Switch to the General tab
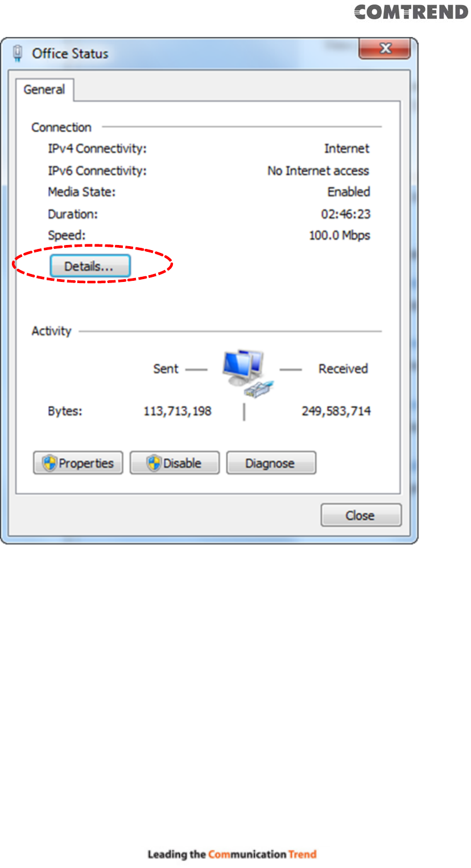The image size is (471, 868). (x=44, y=90)
